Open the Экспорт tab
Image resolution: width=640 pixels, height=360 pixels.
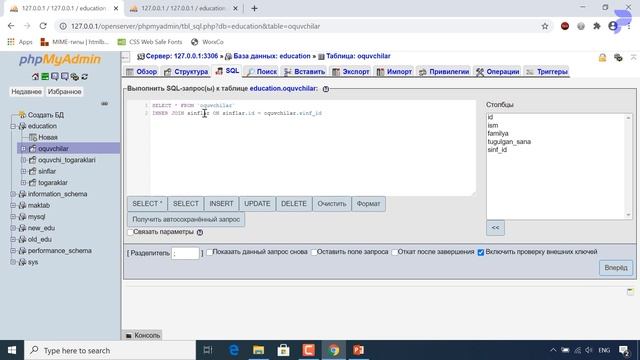coord(351,72)
